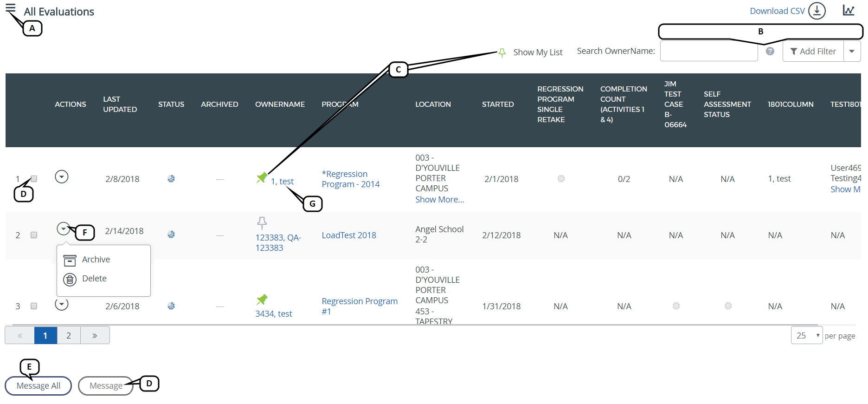The image size is (868, 404).
Task: Click status icon in row dated 2/8/2018
Action: click(171, 179)
